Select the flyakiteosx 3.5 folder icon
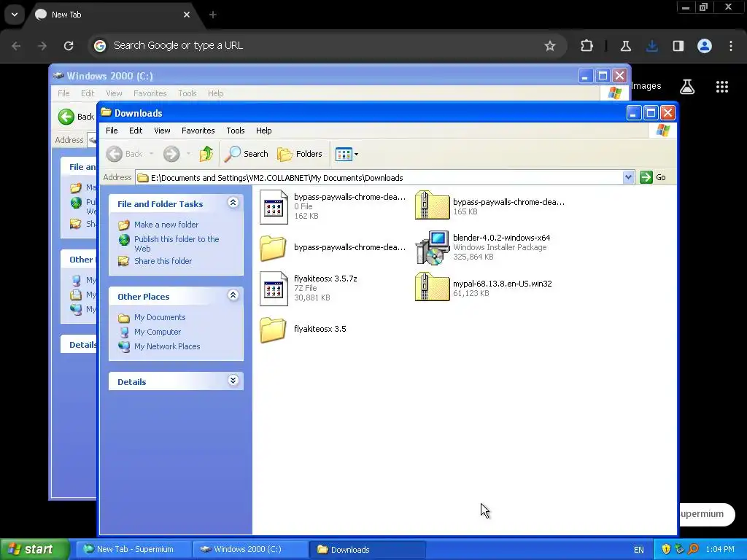This screenshot has height=560, width=747. pos(273,329)
